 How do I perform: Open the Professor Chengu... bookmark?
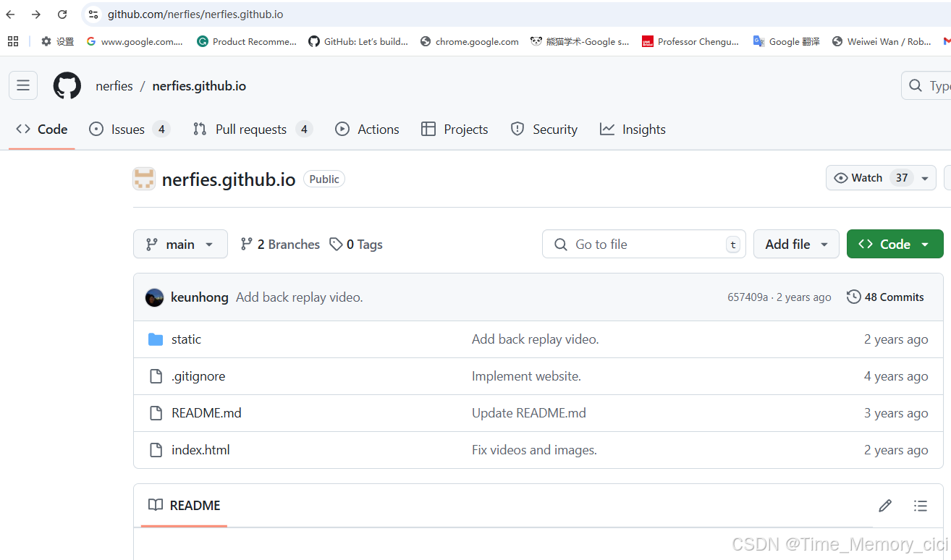pyautogui.click(x=690, y=41)
